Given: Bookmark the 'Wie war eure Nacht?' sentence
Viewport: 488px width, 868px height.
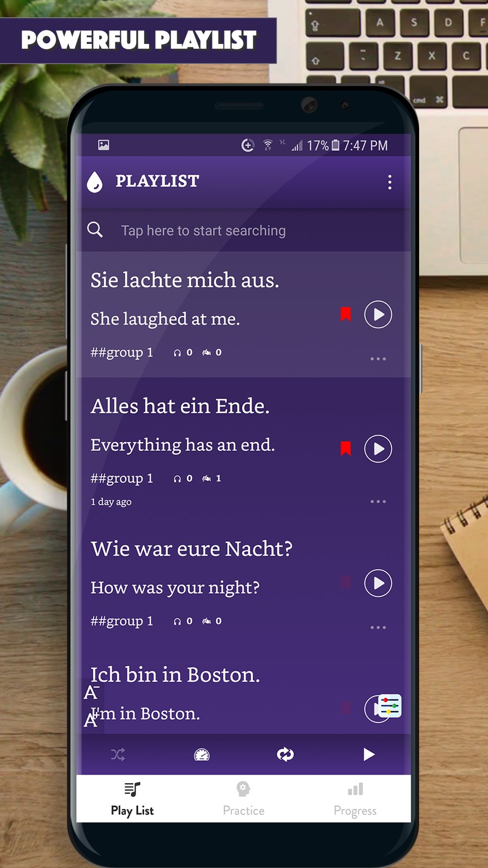Looking at the screenshot, I should click(345, 583).
